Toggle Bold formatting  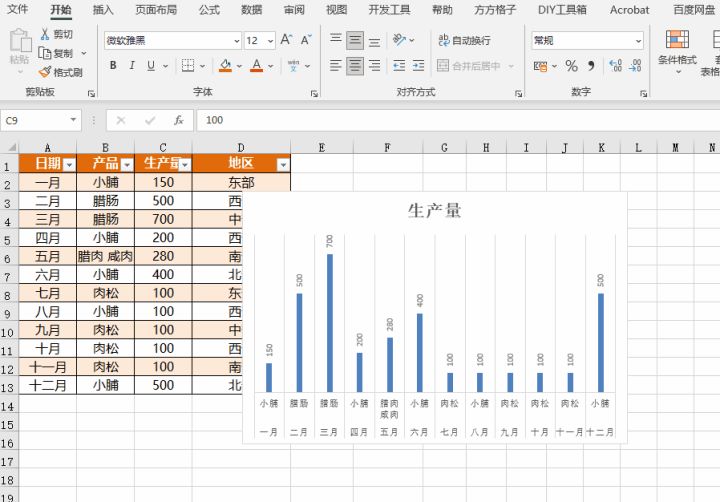click(x=113, y=66)
